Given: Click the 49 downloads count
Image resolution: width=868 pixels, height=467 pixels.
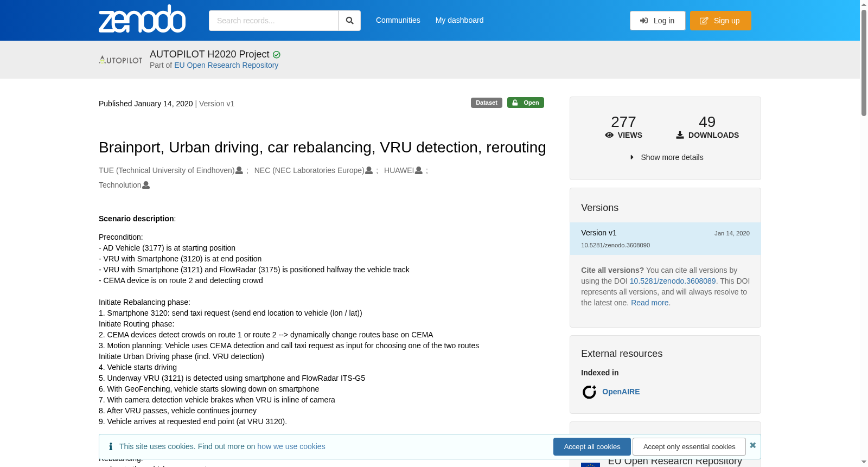Looking at the screenshot, I should (707, 121).
